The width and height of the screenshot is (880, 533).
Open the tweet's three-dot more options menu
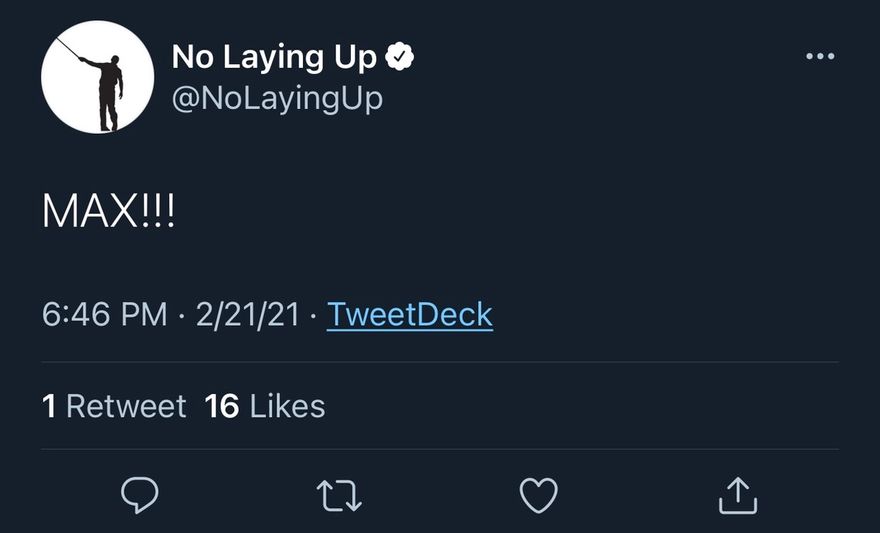click(819, 57)
